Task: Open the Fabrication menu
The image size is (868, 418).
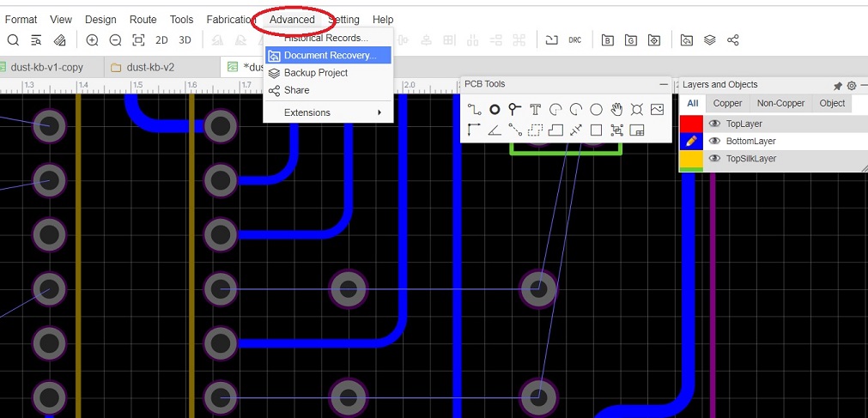Action: (230, 20)
